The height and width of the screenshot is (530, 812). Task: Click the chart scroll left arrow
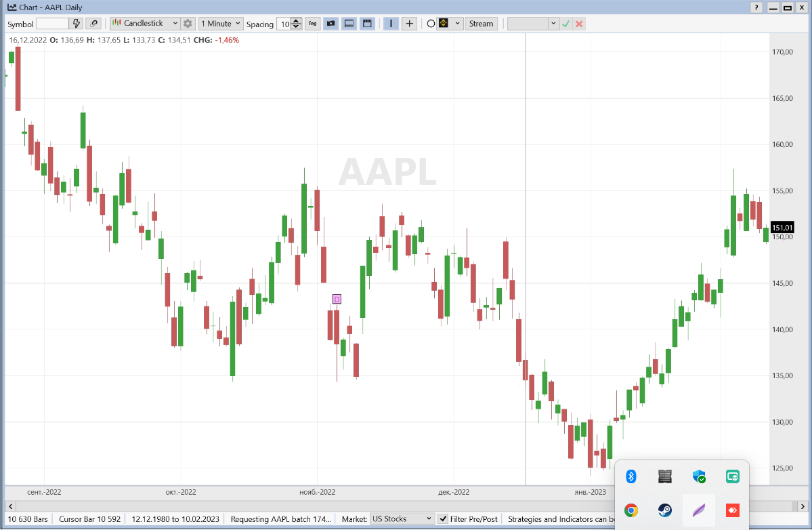pyautogui.click(x=10, y=506)
